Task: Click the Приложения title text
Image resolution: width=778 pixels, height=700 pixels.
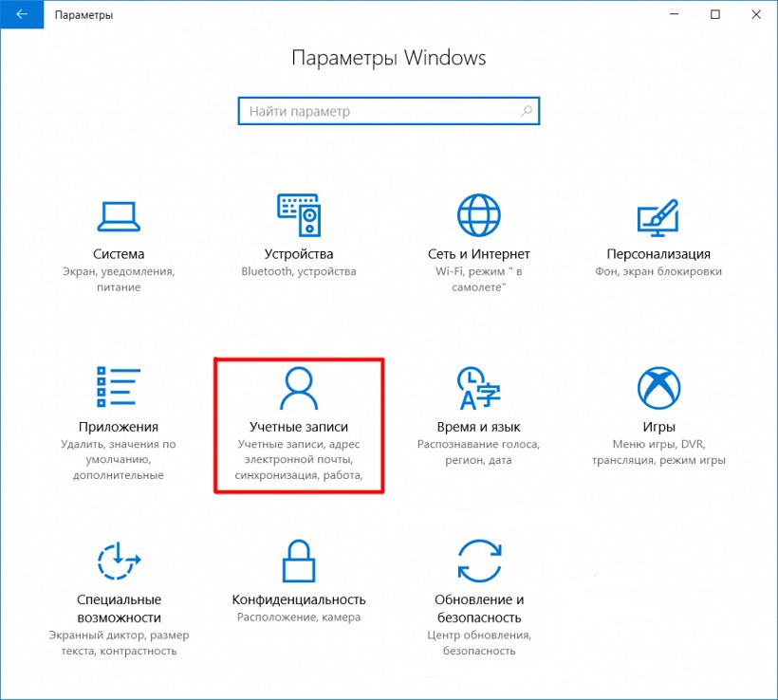Action: click(x=119, y=427)
